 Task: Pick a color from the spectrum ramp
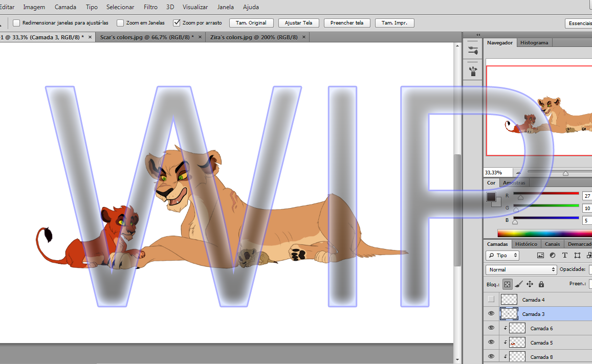pyautogui.click(x=545, y=233)
